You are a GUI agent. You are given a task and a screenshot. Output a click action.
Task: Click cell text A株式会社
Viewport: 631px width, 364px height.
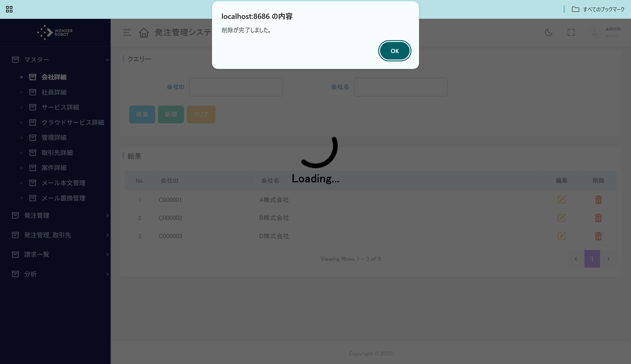coord(274,200)
